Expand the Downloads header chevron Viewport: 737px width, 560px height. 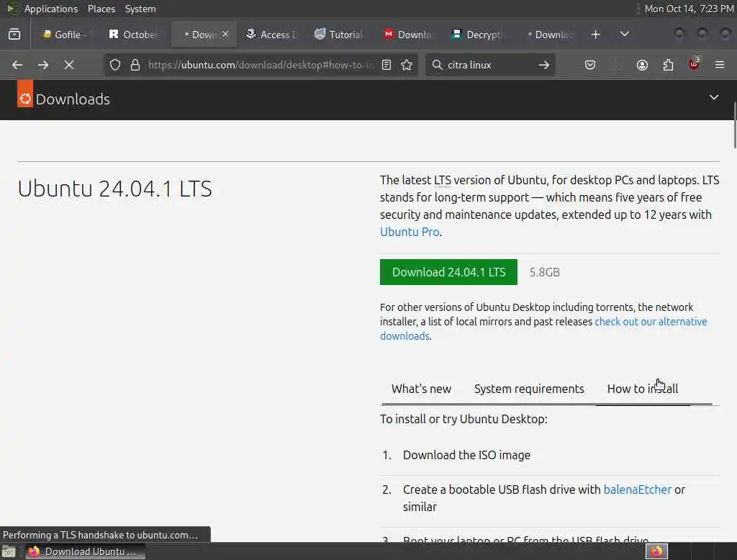(714, 97)
